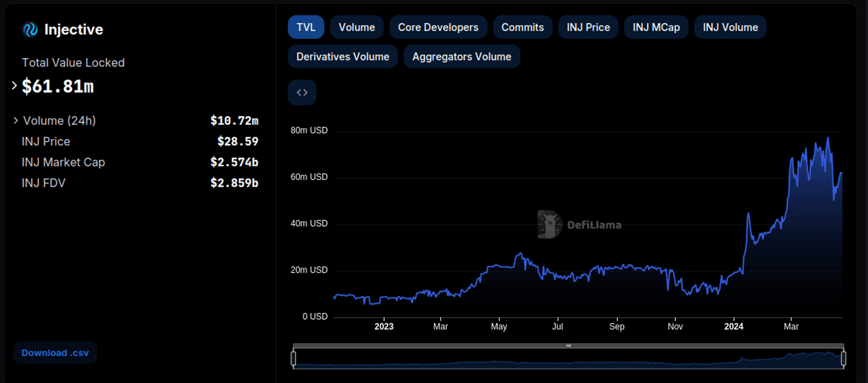Expand the Volume (24h) details

15,120
